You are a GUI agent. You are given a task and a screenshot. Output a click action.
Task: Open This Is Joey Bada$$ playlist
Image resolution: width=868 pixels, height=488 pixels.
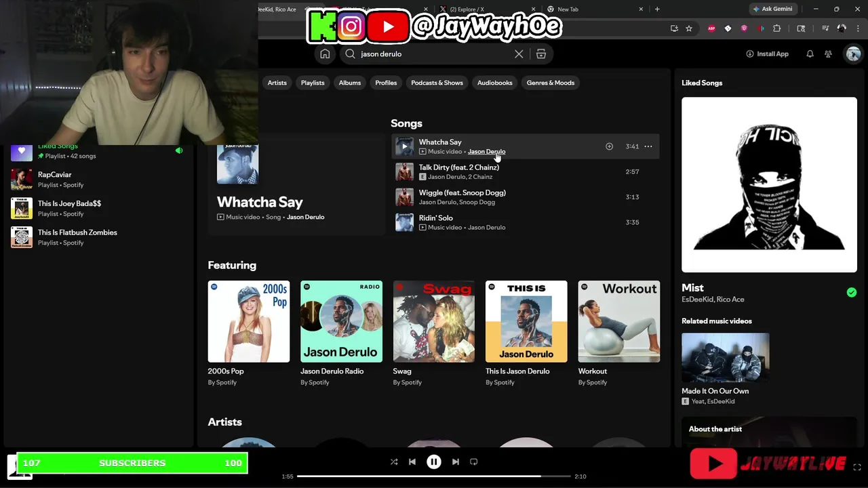(97, 208)
